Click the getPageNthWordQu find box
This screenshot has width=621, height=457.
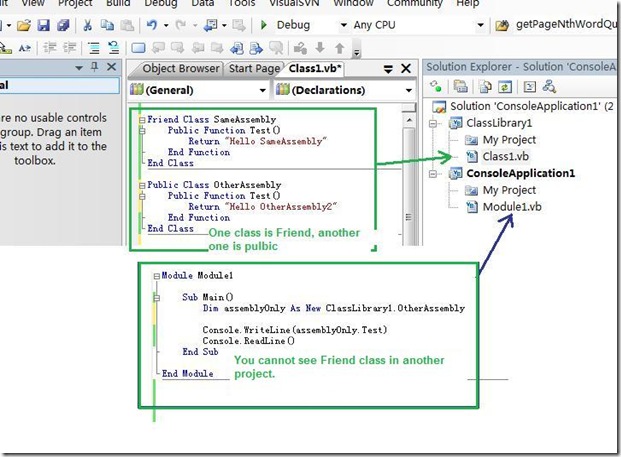[566, 25]
